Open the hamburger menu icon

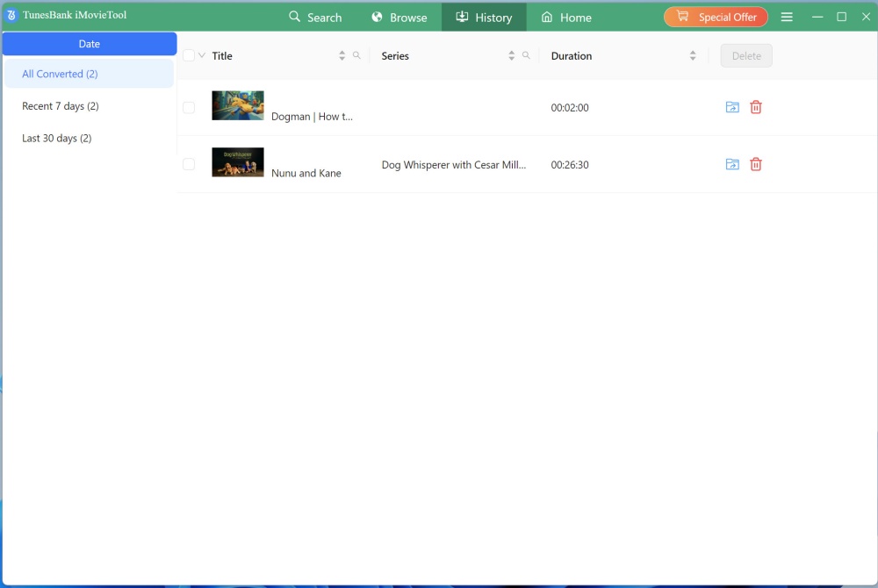coord(787,17)
